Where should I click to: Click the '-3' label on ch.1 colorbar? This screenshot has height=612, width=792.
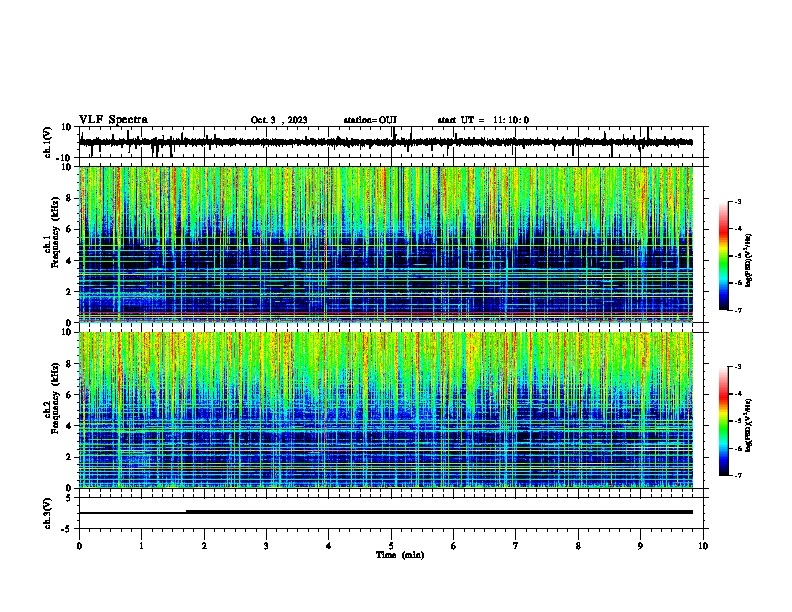coord(737,201)
